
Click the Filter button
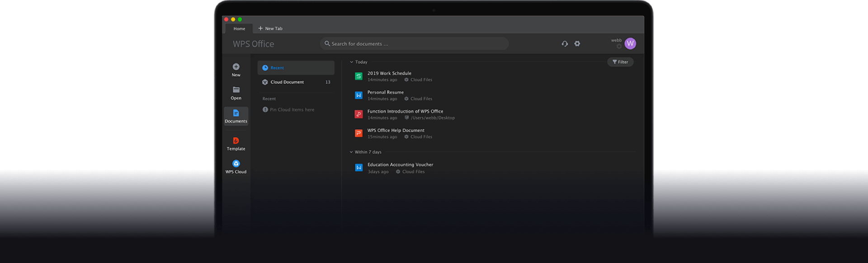click(x=620, y=62)
